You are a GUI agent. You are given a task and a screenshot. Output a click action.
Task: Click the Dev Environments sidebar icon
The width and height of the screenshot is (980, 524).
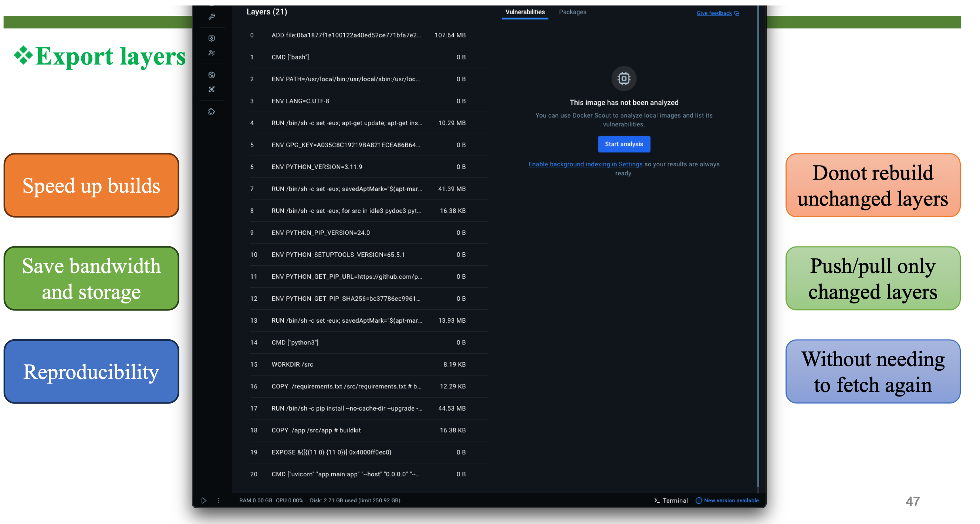[212, 53]
